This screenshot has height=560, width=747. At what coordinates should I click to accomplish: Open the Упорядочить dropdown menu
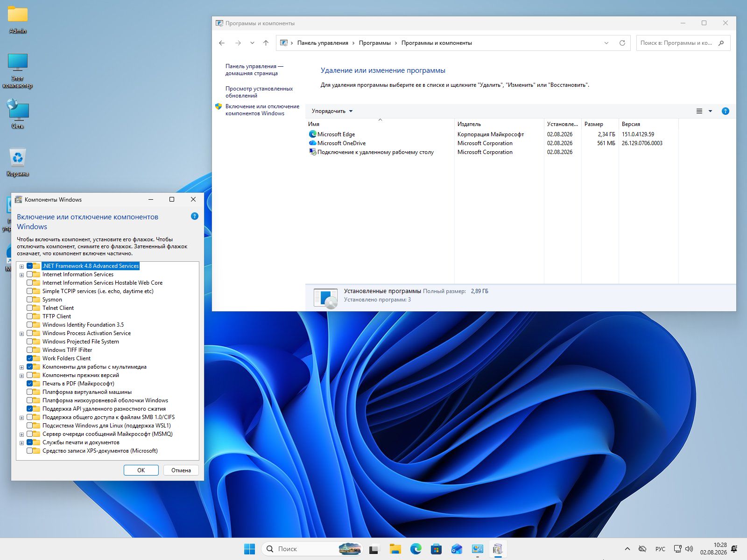point(332,111)
